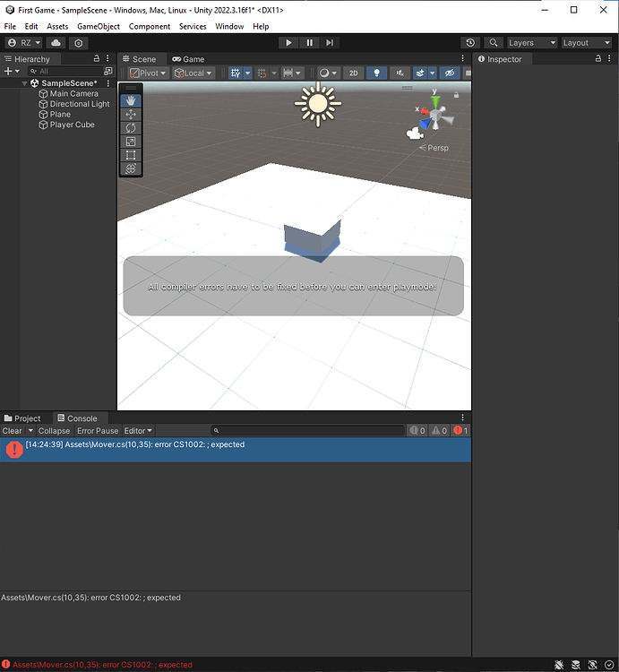The height and width of the screenshot is (672, 619).
Task: Open Scene view more options menu
Action: 462,59
